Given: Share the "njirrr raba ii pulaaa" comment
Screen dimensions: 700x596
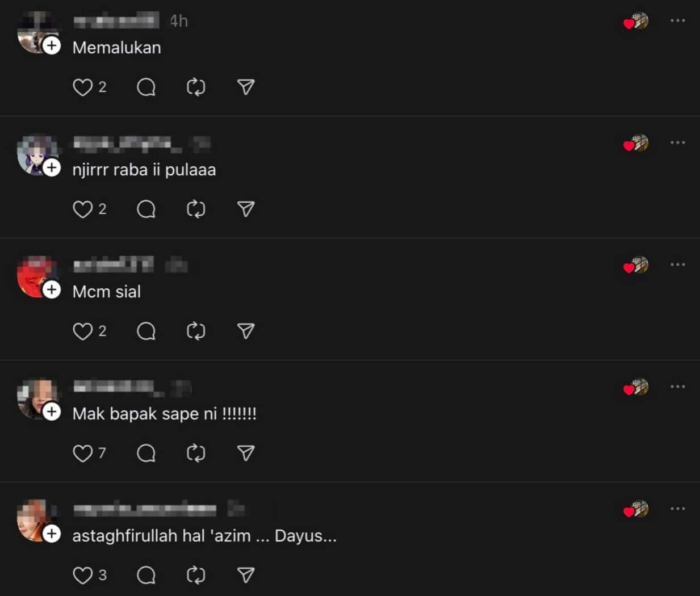Looking at the screenshot, I should (x=245, y=209).
